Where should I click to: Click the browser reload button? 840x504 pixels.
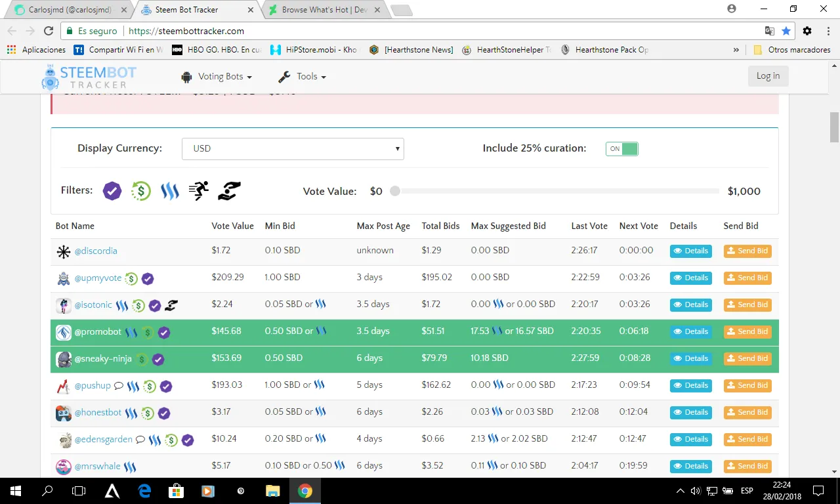pyautogui.click(x=49, y=31)
